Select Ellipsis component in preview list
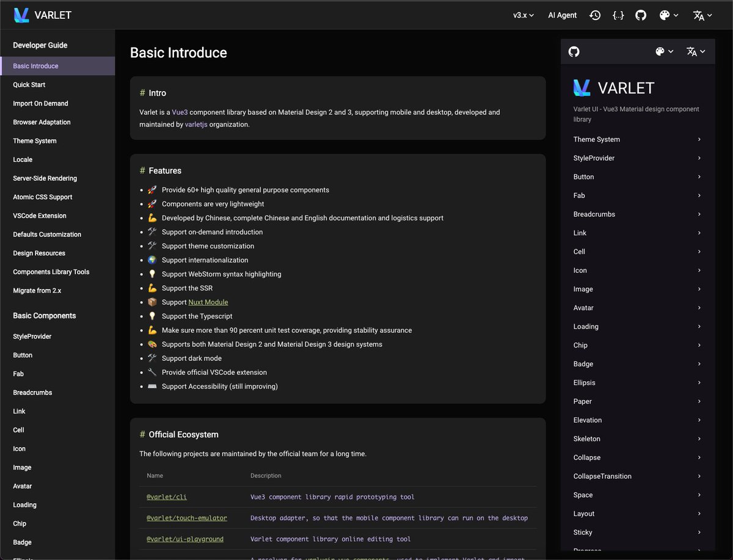733x560 pixels. 638,383
